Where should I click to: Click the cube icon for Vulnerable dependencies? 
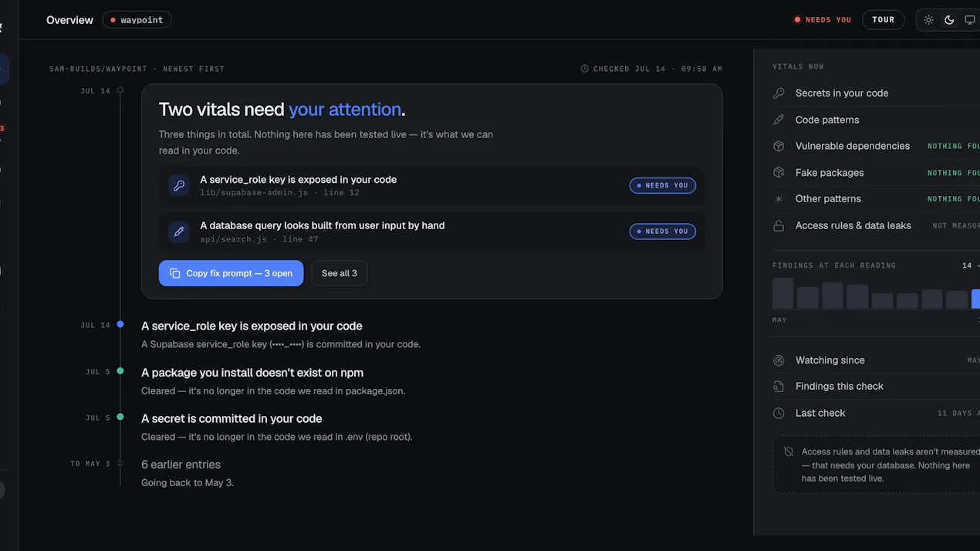click(779, 146)
